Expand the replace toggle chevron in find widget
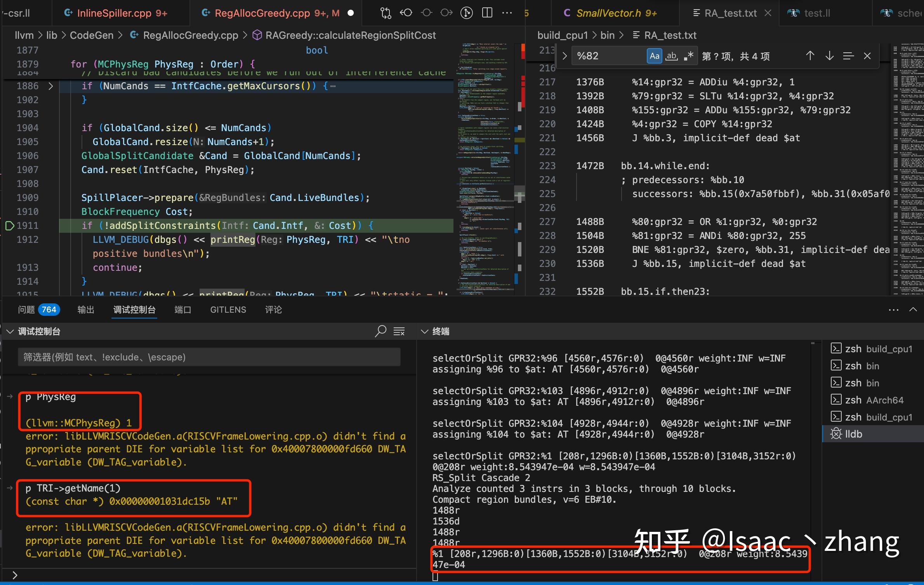 (x=565, y=56)
